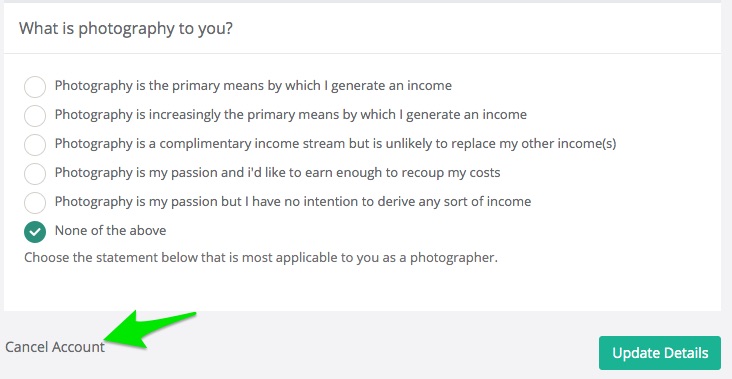Select the primary means of income radio circle
The image size is (732, 379).
35,86
